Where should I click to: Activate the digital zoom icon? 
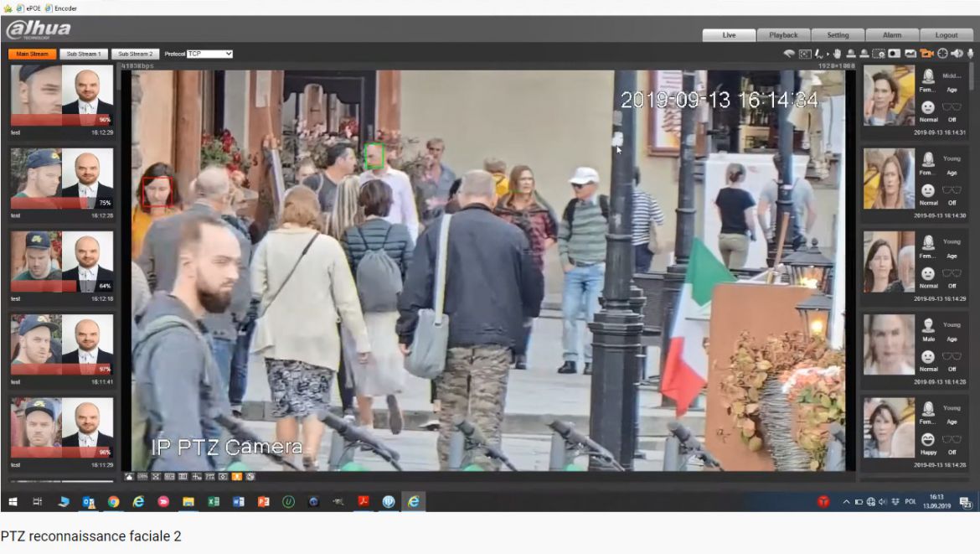click(x=879, y=54)
